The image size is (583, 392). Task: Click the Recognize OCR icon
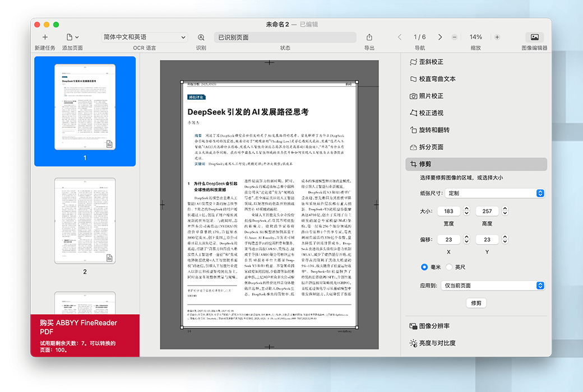[201, 37]
